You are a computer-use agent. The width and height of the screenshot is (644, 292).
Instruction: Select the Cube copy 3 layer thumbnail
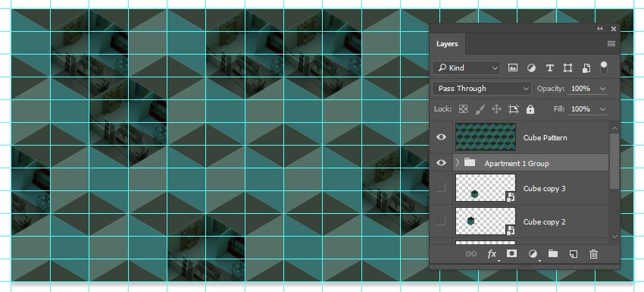(486, 187)
